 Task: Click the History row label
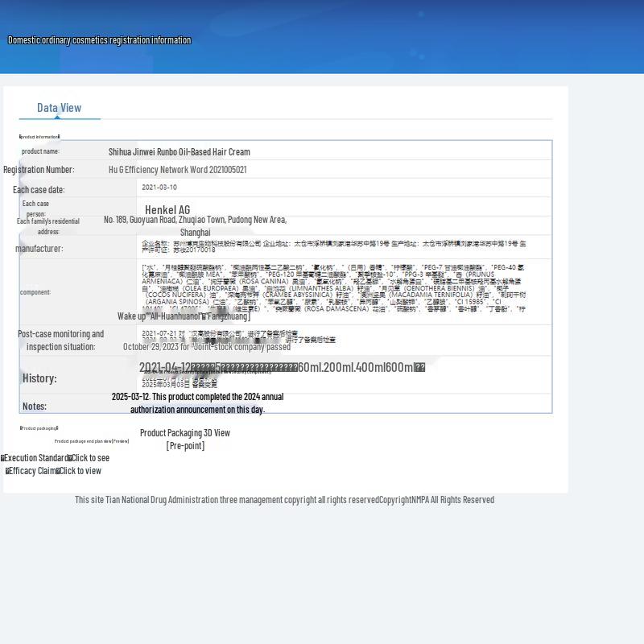39,378
